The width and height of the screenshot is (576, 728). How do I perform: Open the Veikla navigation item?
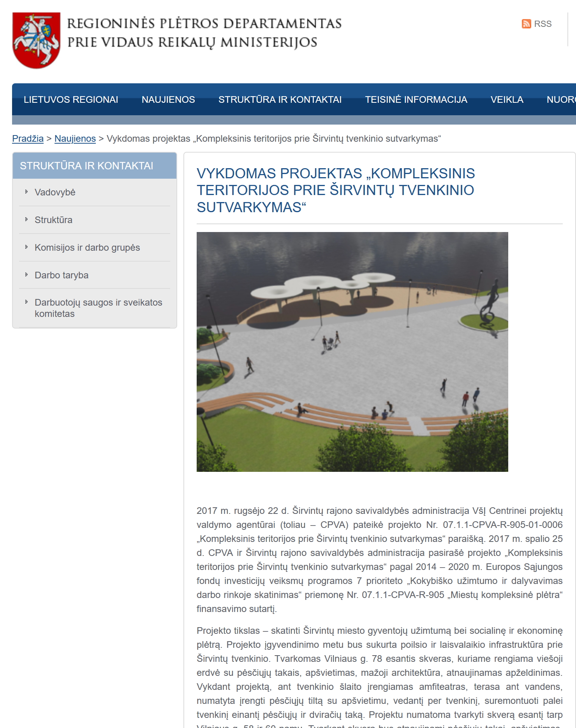507,100
